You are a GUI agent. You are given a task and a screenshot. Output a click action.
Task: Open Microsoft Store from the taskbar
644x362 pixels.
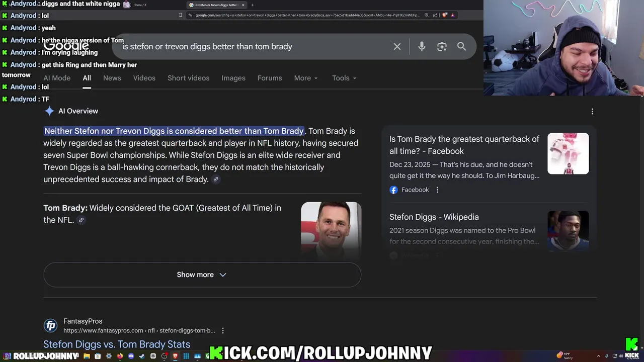click(x=98, y=356)
